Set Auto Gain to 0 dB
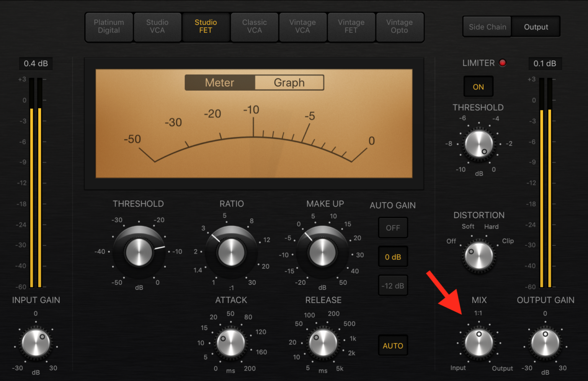The image size is (588, 381). click(x=393, y=257)
